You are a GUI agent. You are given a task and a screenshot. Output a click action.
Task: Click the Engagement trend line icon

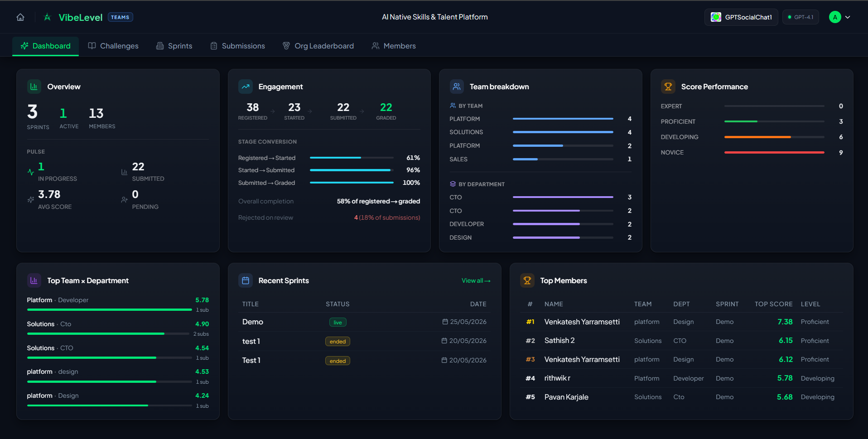246,87
